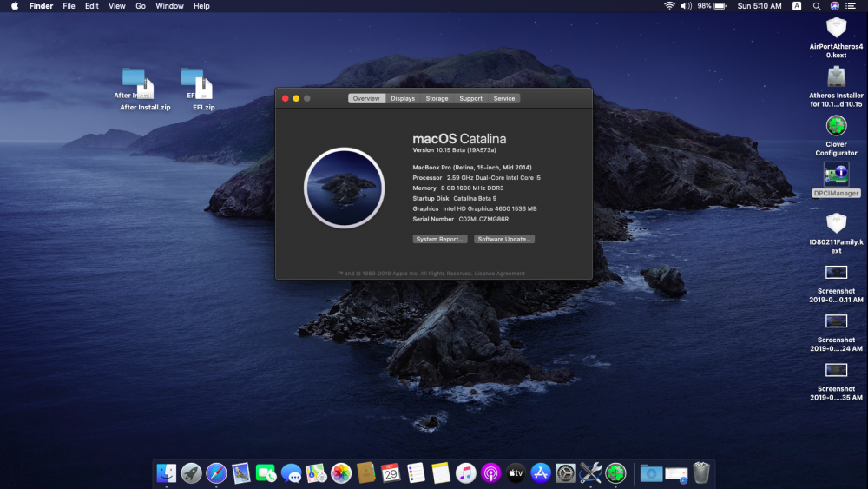The image size is (868, 489).
Task: Open Notes in the Dock
Action: (x=441, y=473)
